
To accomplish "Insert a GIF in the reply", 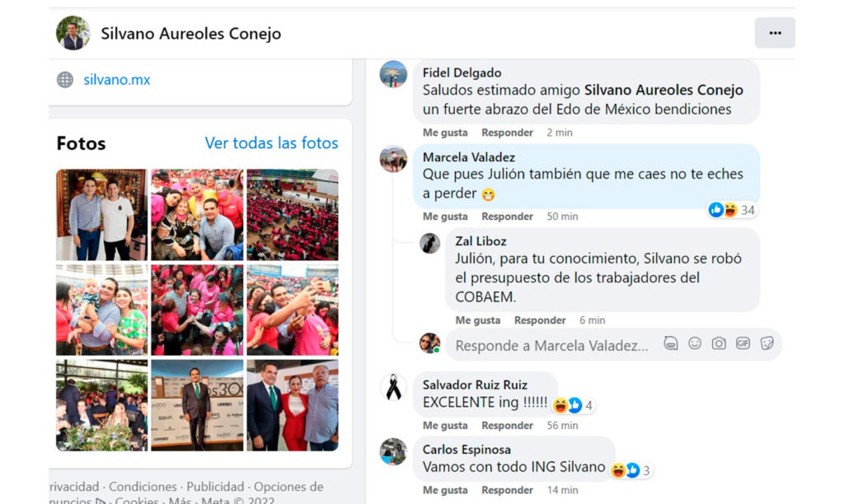I will point(743,343).
